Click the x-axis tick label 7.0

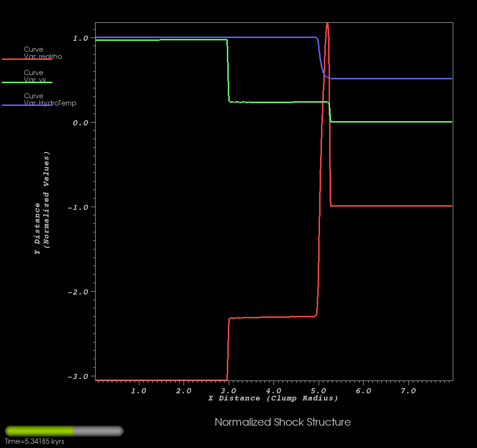point(408,391)
